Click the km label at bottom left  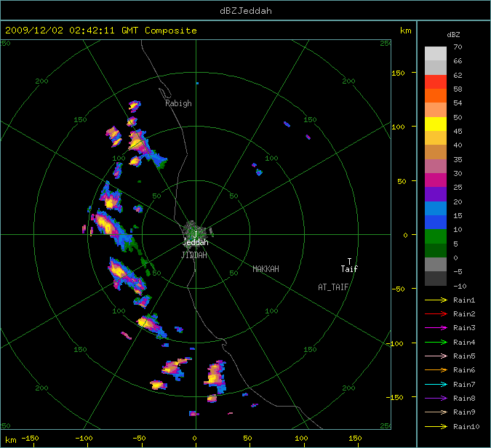(11, 440)
